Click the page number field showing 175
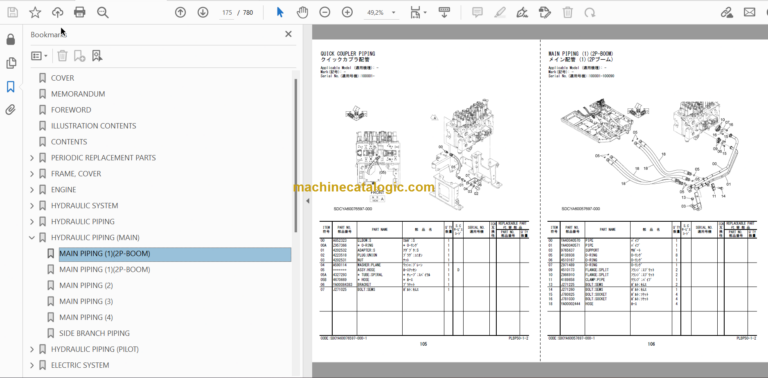 coord(226,13)
